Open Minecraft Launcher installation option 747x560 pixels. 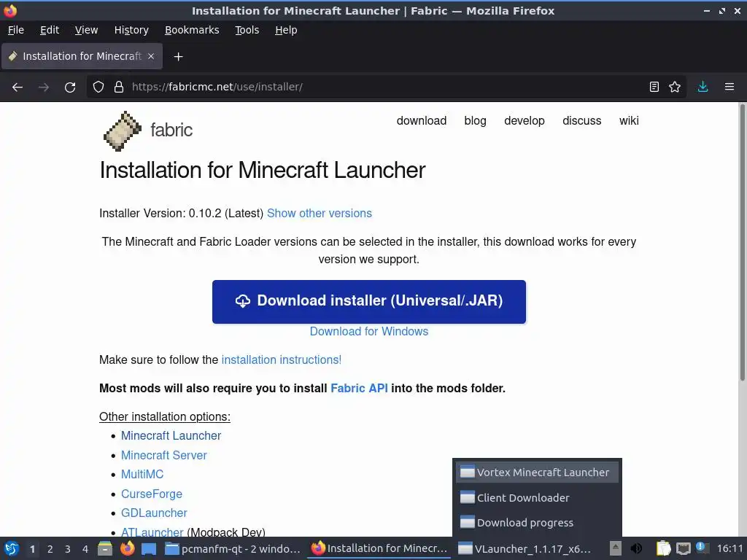click(171, 436)
